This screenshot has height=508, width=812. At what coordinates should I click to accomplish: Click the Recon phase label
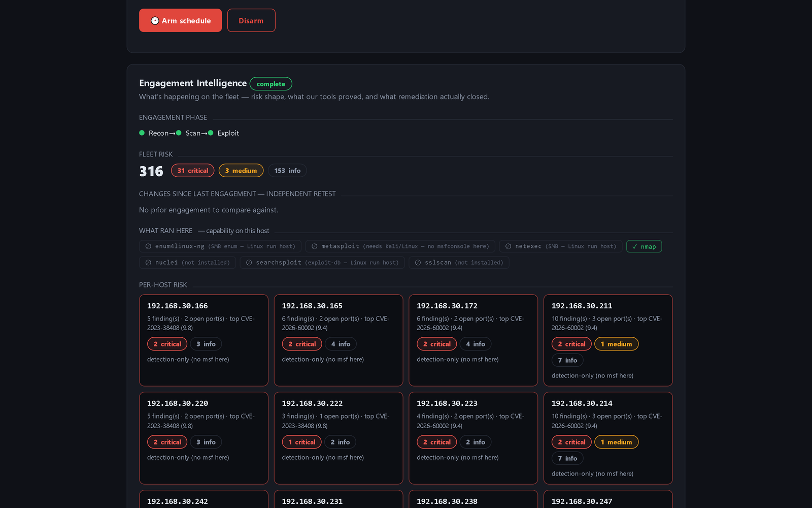pyautogui.click(x=158, y=133)
